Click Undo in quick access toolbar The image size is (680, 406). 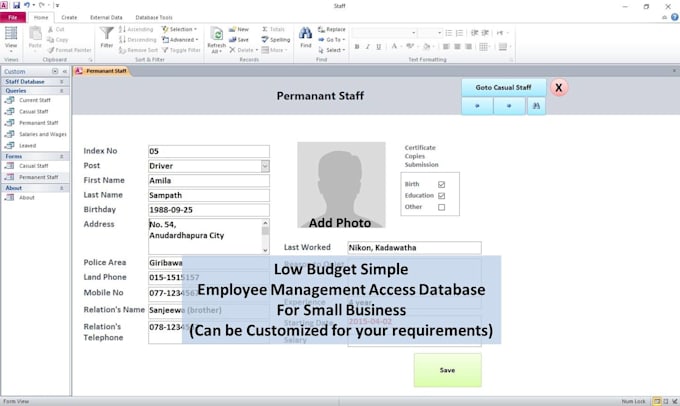(27, 5)
